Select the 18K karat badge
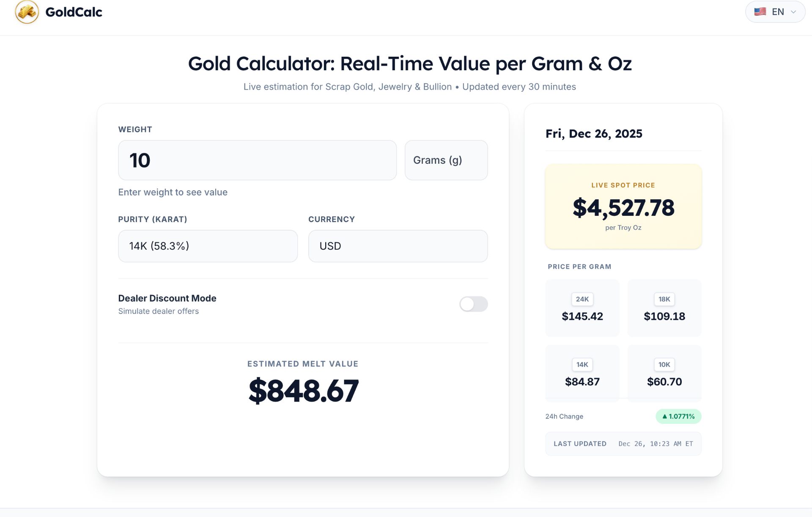 point(664,299)
